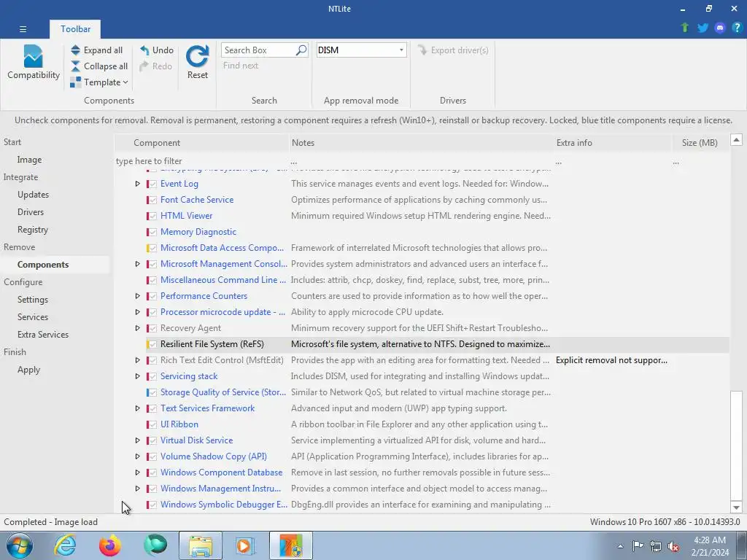Viewport: 747px width, 560px height.
Task: Click the scrollbar down arrow
Action: point(736,507)
